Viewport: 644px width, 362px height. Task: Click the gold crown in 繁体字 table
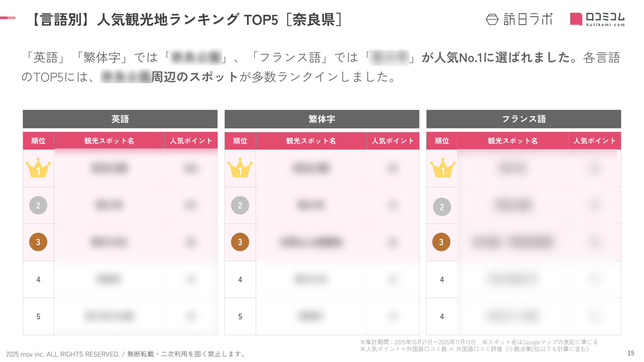point(240,168)
